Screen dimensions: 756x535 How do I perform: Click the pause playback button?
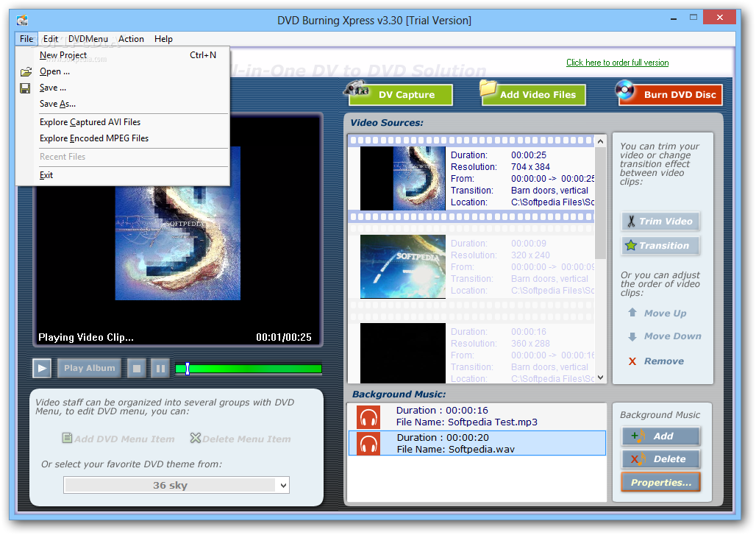pyautogui.click(x=160, y=369)
